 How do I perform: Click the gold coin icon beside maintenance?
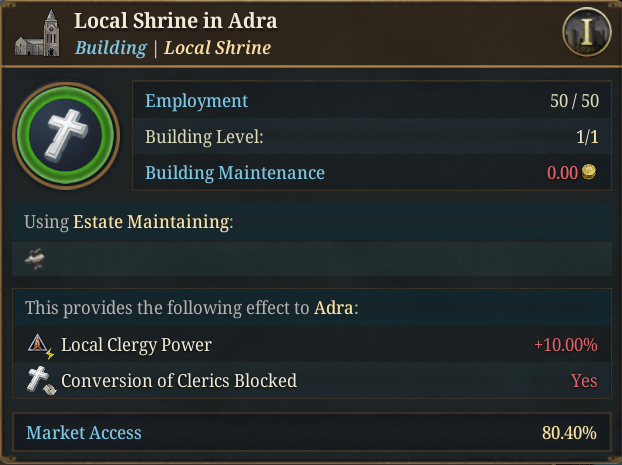pos(589,172)
